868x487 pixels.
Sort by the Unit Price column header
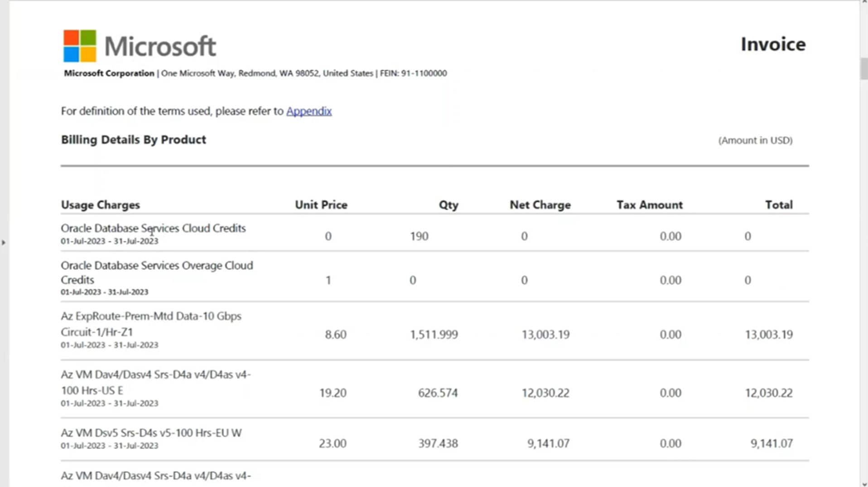[x=321, y=205]
